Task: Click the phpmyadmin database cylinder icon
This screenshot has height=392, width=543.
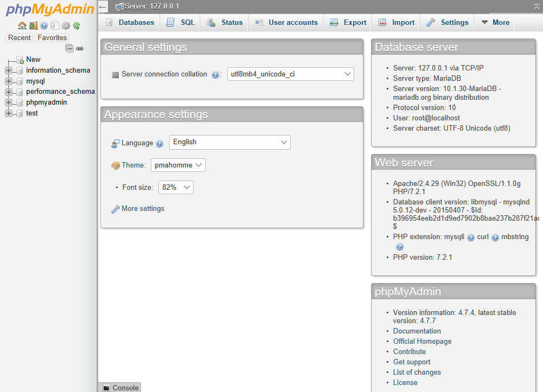Action: click(x=20, y=103)
